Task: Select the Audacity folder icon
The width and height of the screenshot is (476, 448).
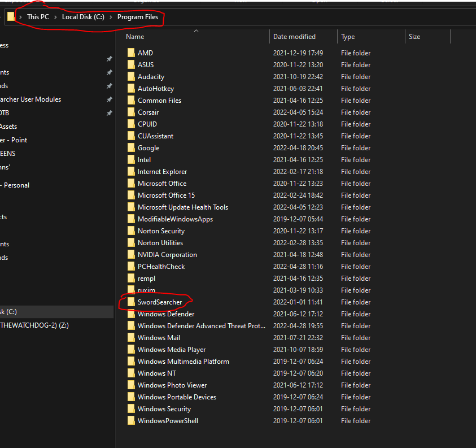Action: pos(131,76)
